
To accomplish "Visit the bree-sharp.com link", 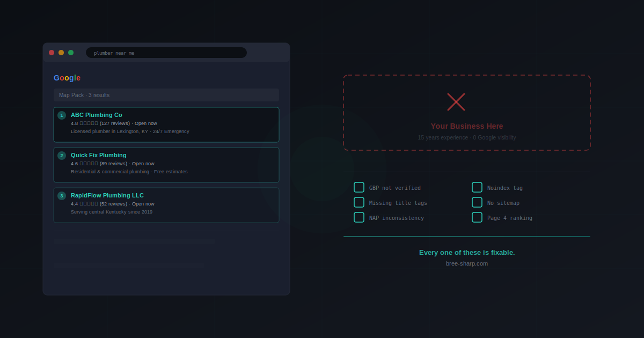I will click(466, 263).
